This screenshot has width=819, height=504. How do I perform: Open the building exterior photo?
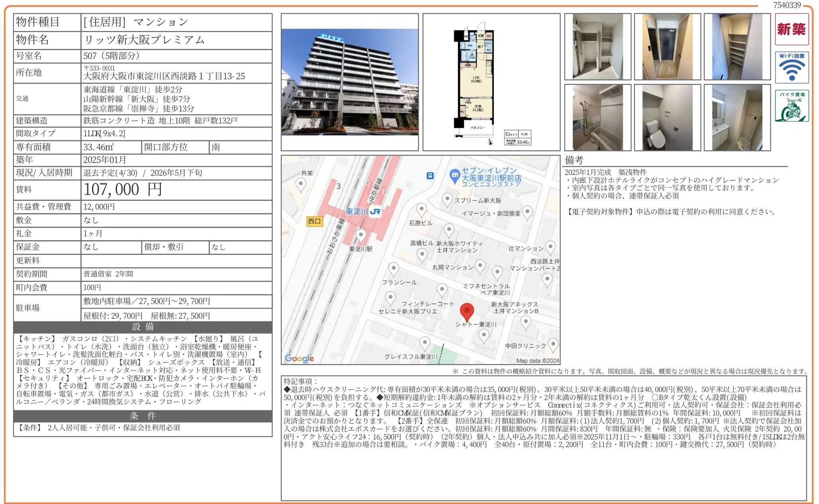coord(349,82)
